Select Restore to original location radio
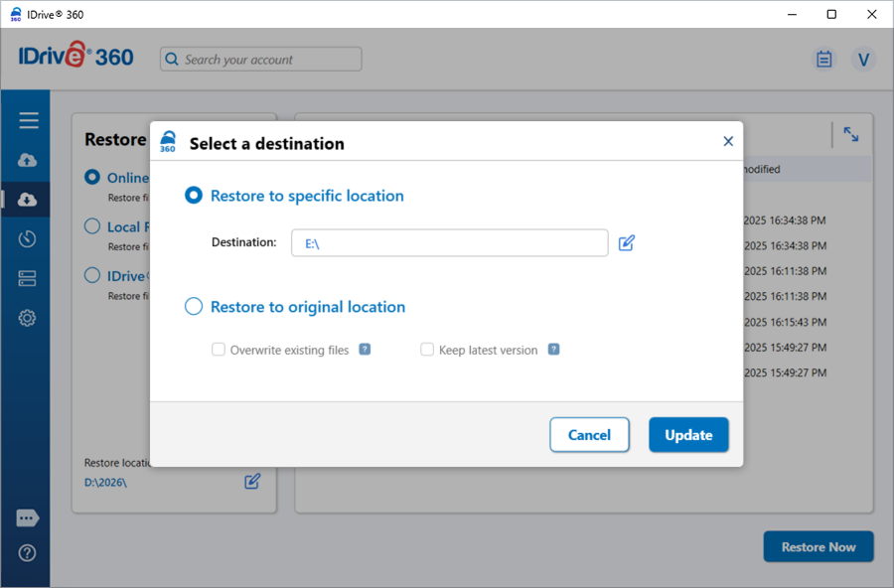The image size is (894, 588). (194, 307)
